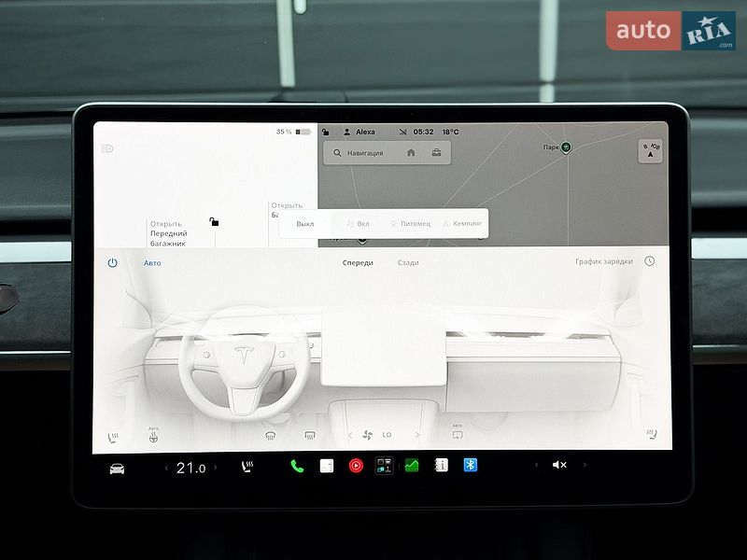Select Вкл climate keep mode
Image resolution: width=747 pixels, height=560 pixels.
tap(358, 223)
